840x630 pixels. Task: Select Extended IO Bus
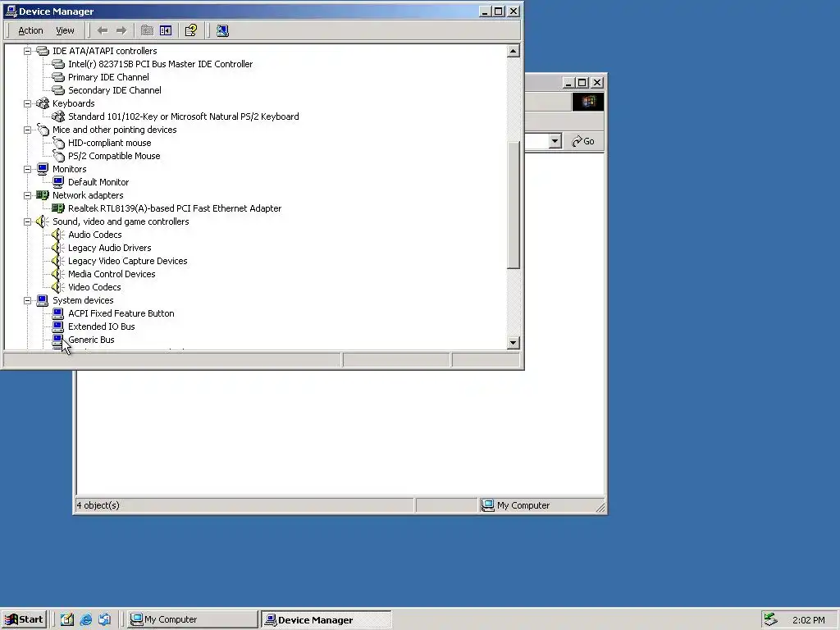(101, 326)
